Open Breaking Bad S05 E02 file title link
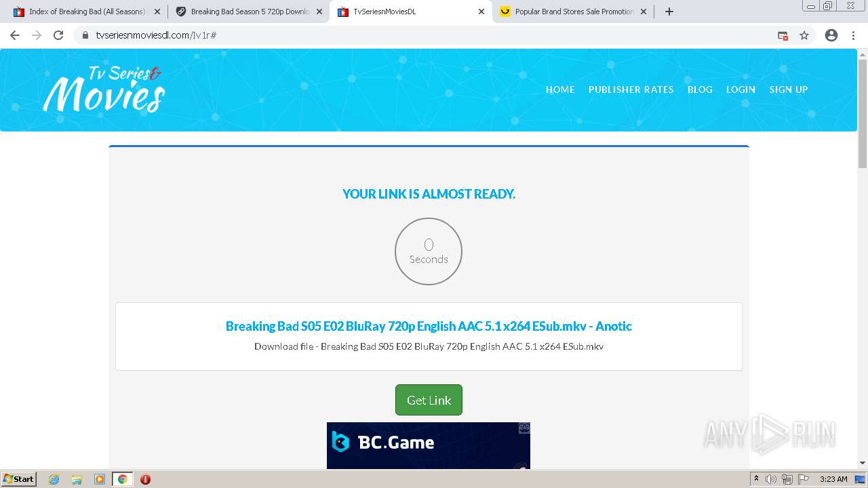The height and width of the screenshot is (488, 868). click(429, 326)
